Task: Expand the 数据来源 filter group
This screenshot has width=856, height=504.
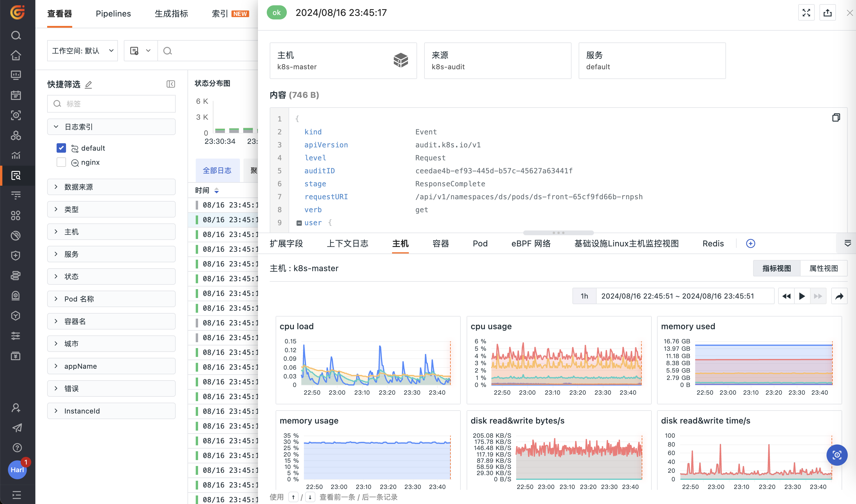Action: 111,187
